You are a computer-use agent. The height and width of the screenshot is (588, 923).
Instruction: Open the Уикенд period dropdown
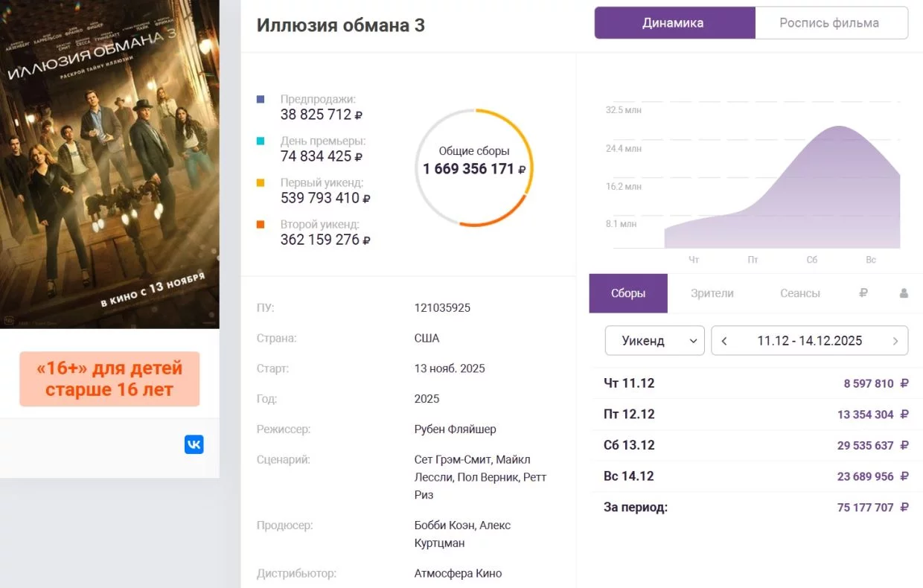coord(654,341)
